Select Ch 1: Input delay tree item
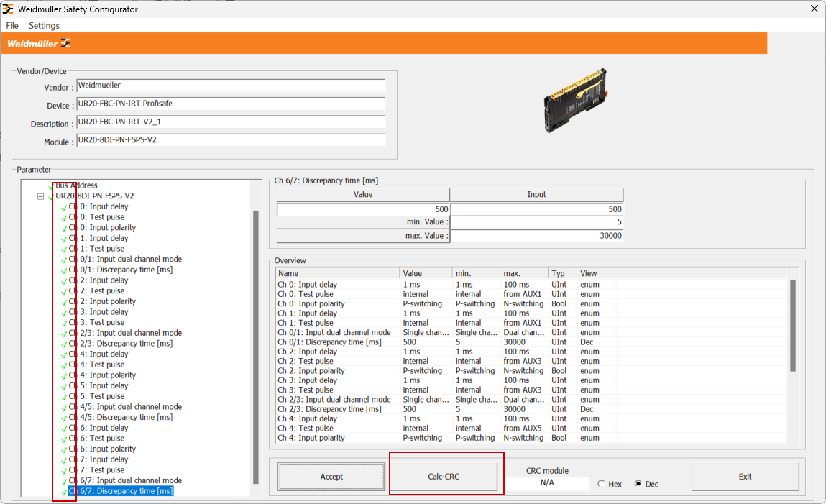826x504 pixels. [x=98, y=238]
